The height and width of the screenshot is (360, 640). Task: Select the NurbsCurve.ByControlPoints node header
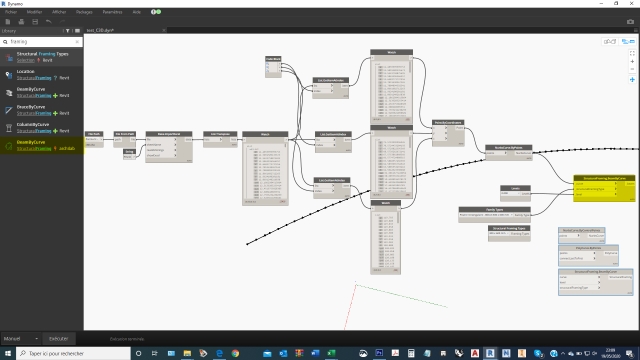[x=581, y=230]
